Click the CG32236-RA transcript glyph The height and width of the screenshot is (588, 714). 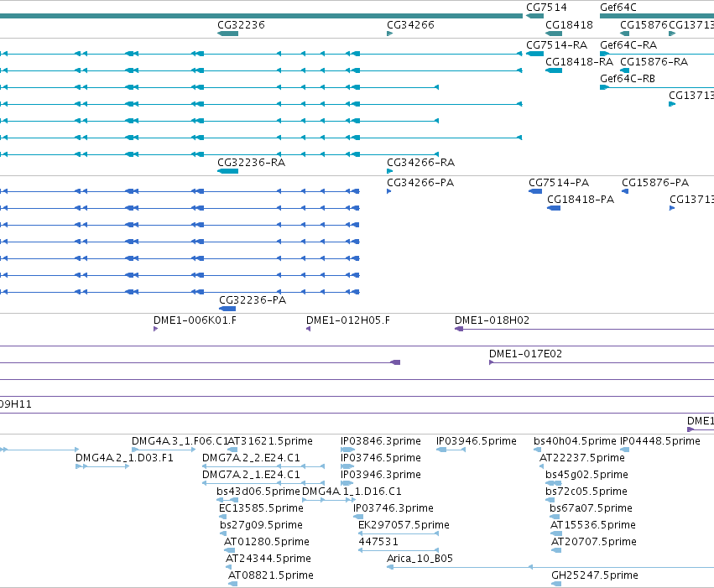[227, 171]
